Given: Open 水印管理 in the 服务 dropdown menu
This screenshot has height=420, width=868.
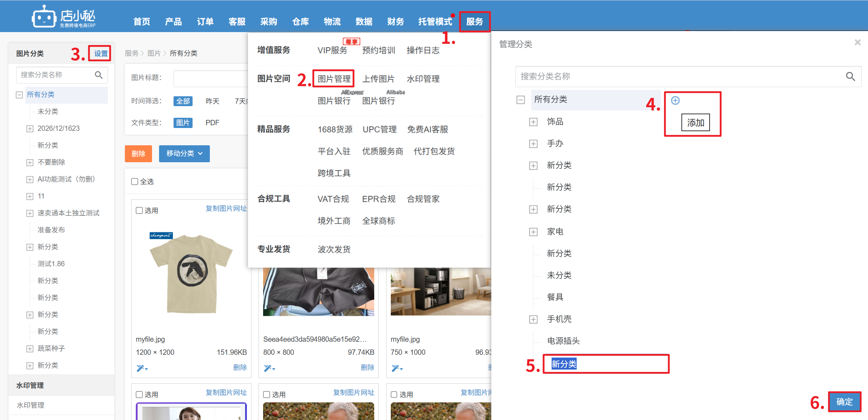Looking at the screenshot, I should coord(423,79).
